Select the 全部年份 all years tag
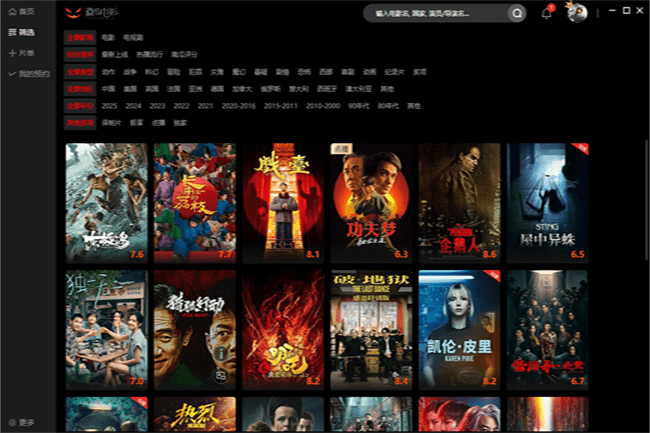This screenshot has width=650, height=433. (80, 106)
